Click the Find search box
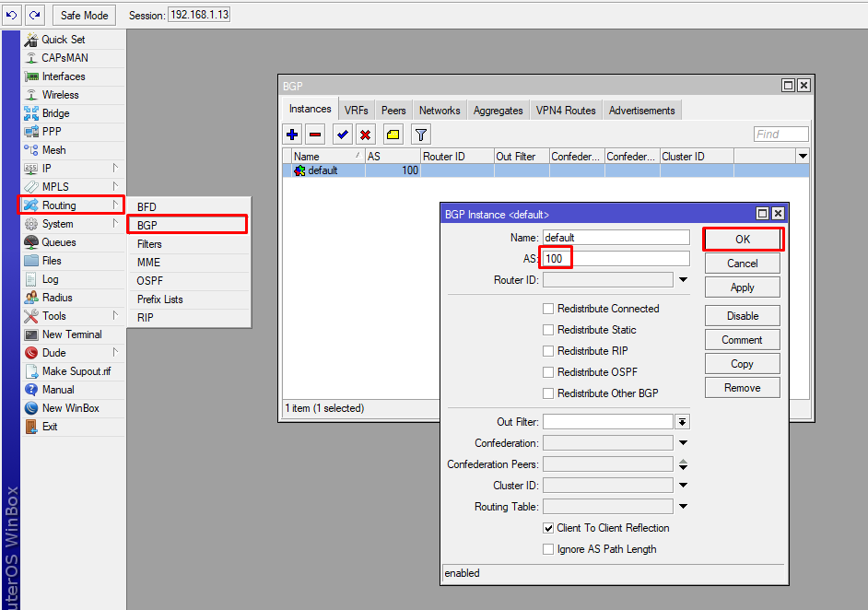868x610 pixels. click(x=781, y=134)
